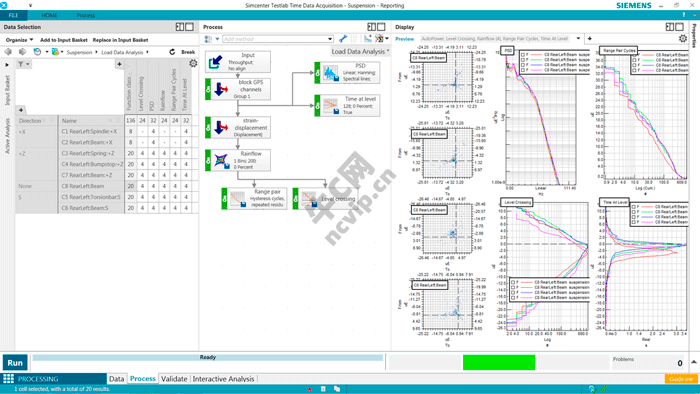Toggle the first PSD legend checkbox
Image resolution: width=700 pixels, height=394 pixels.
[x=523, y=55]
